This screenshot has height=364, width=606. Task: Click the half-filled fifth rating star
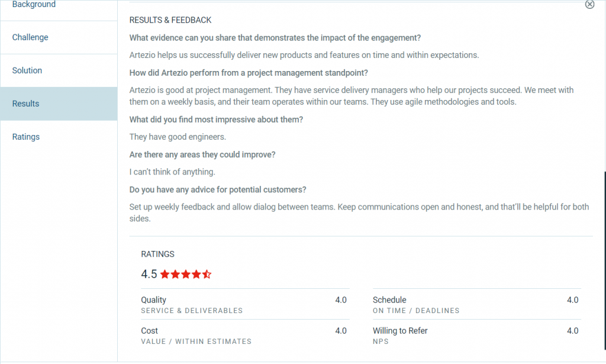click(207, 275)
